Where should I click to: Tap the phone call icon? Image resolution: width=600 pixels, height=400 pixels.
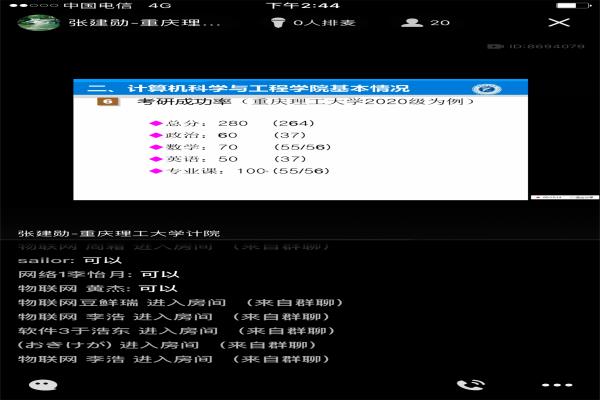pos(471,385)
